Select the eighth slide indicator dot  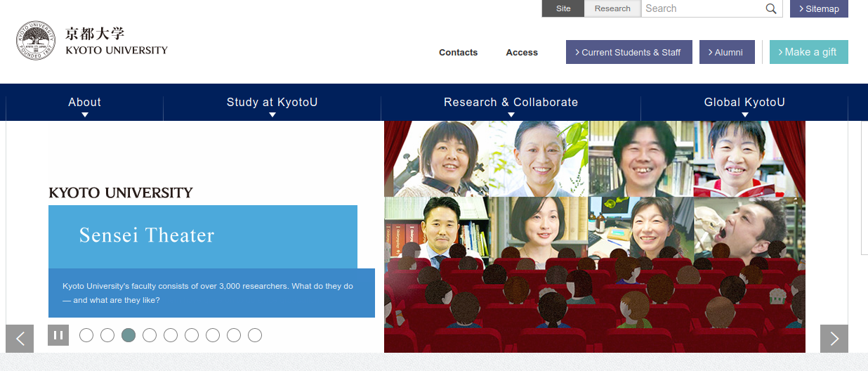pos(234,335)
